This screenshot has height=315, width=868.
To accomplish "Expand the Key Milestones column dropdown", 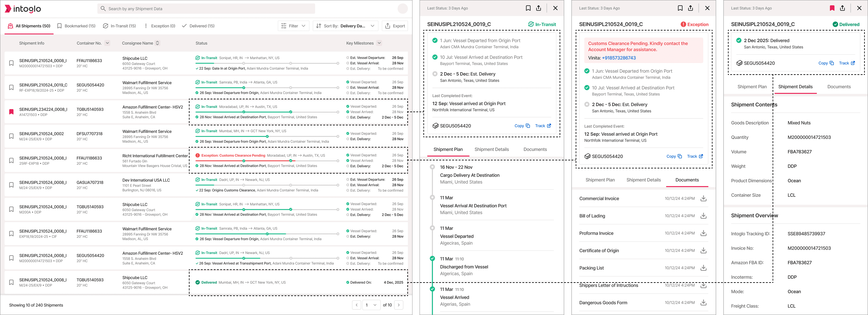I will tap(379, 43).
